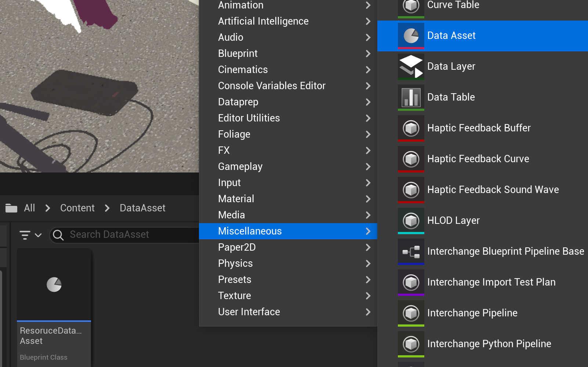Click the Search DataAsset input field
This screenshot has height=367, width=588.
pyautogui.click(x=128, y=235)
